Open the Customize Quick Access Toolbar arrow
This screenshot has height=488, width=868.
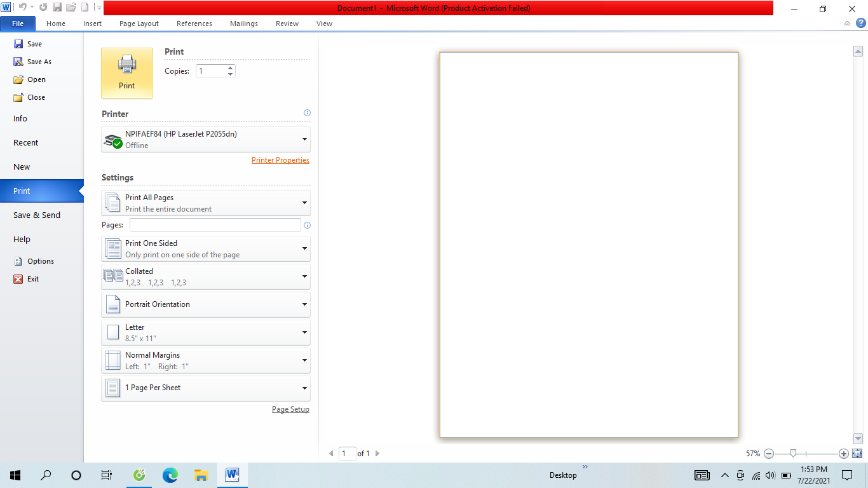(99, 8)
